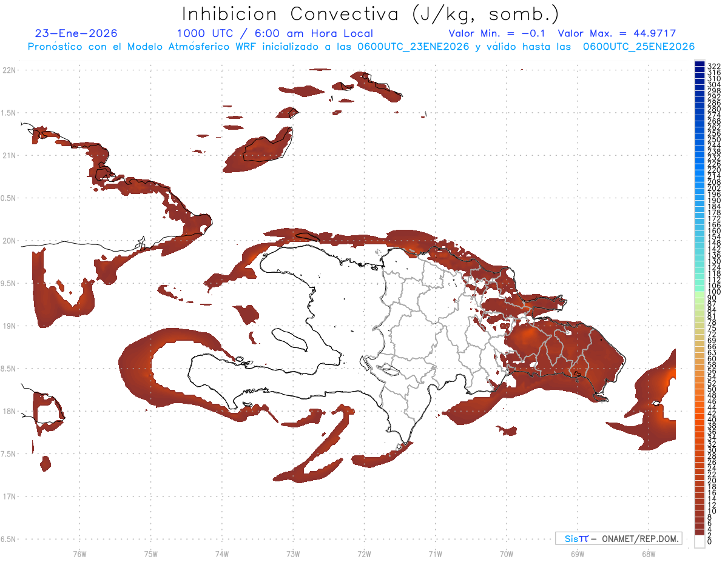Select the white swatch beside 0
Screen dimensions: 728x562
pos(699,542)
